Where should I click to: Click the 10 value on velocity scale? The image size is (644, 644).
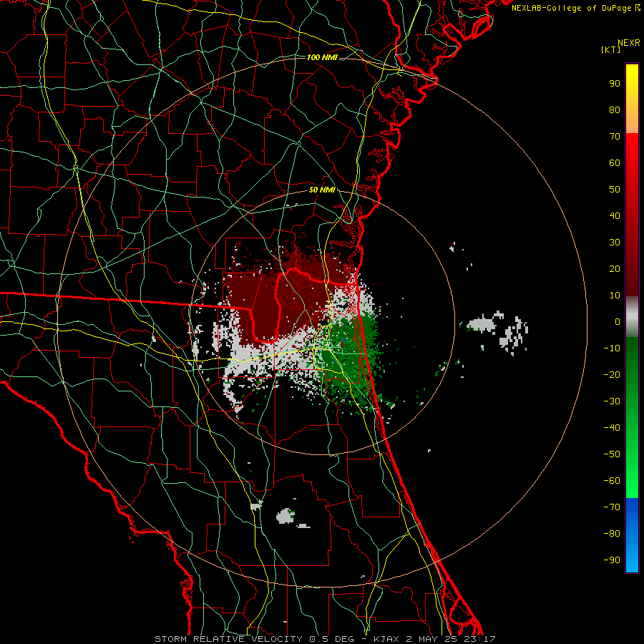[615, 296]
